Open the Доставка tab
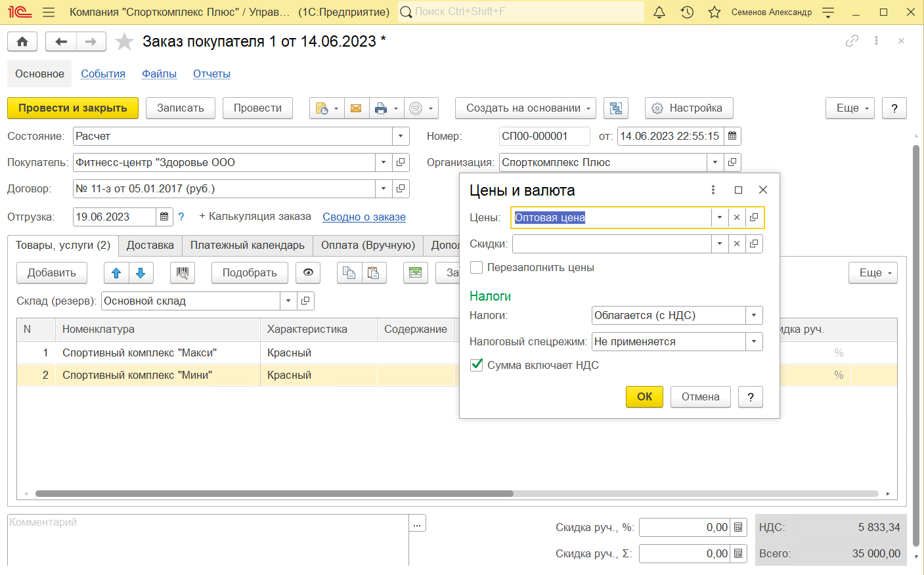Screen dimensions: 924x575 pos(150,245)
